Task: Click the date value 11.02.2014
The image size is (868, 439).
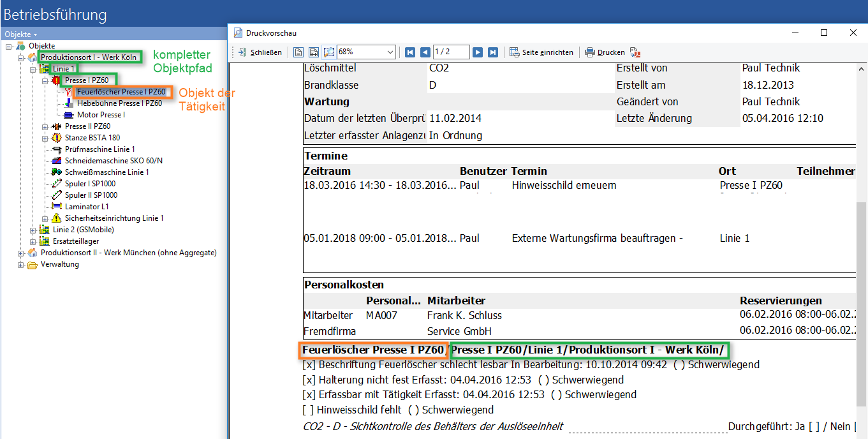Action: (x=455, y=118)
